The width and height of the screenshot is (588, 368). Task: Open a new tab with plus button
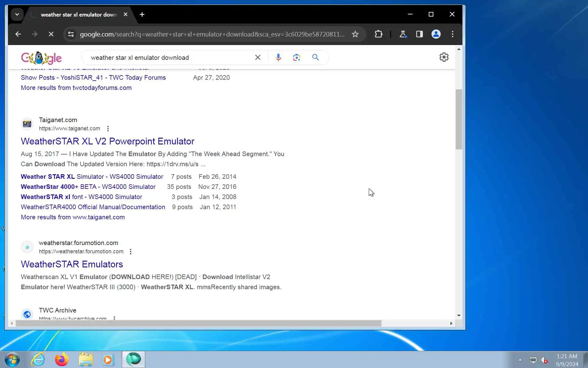[x=142, y=14]
